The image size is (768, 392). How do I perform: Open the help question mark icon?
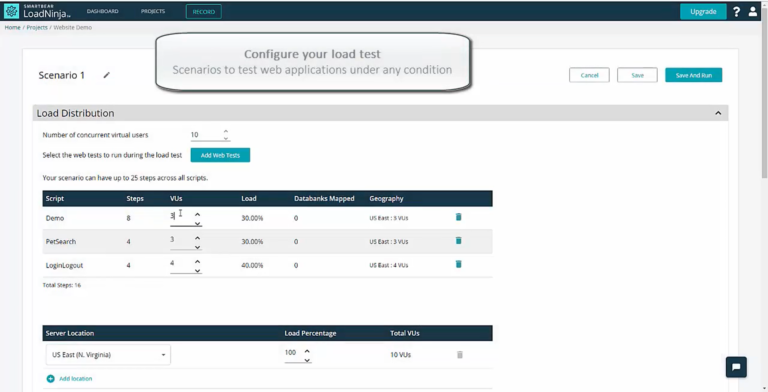pyautogui.click(x=737, y=12)
